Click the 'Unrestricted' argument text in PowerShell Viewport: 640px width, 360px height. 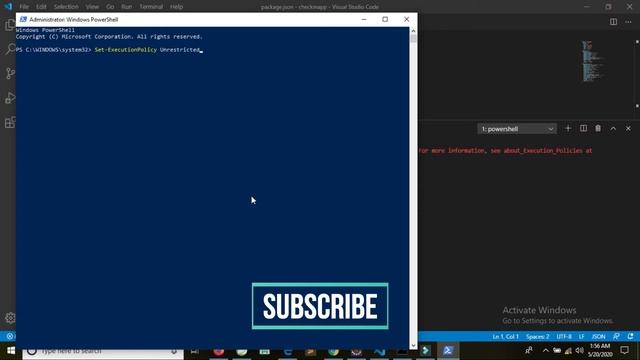click(180, 49)
